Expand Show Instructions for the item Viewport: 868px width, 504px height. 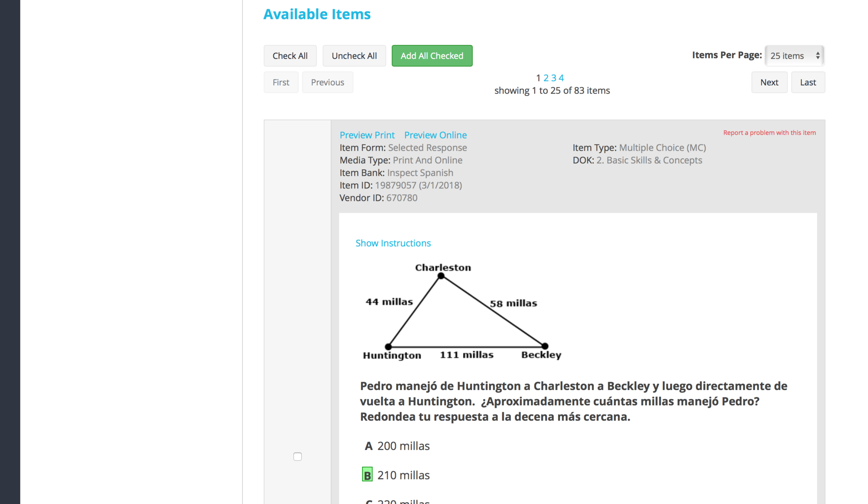[393, 243]
